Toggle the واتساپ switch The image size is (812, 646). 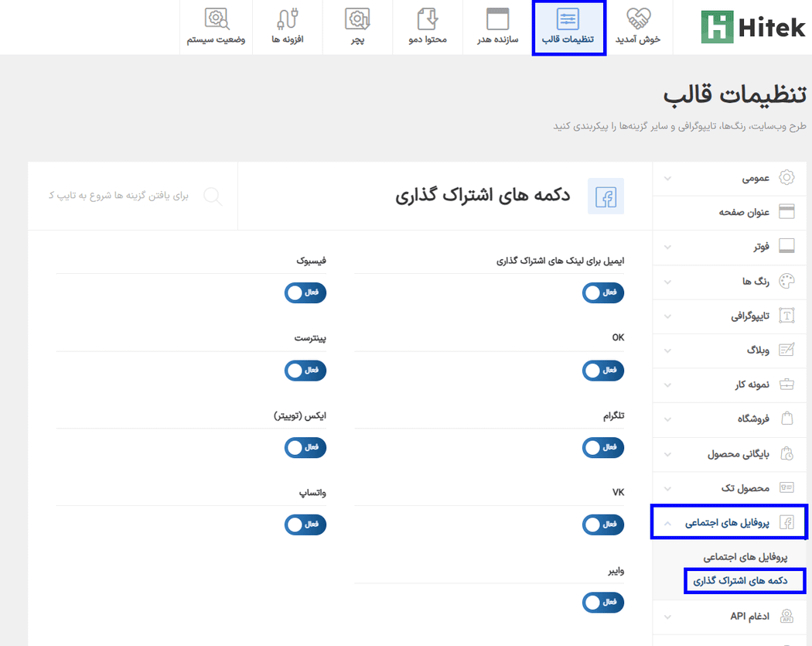pyautogui.click(x=305, y=525)
